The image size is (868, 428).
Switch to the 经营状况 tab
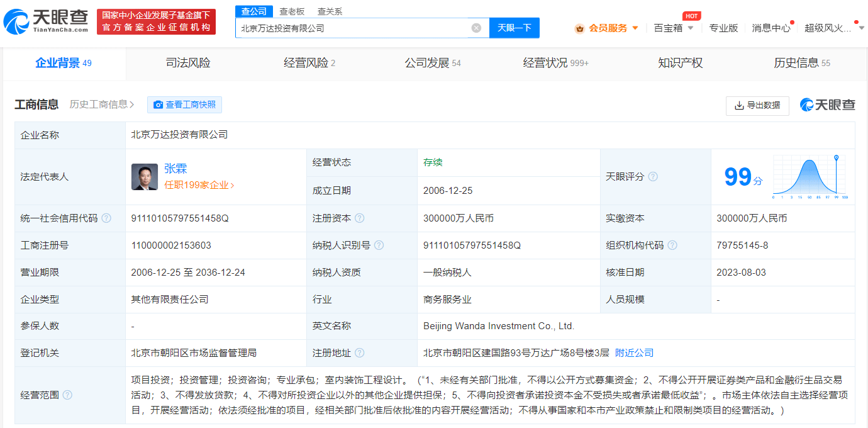click(556, 63)
